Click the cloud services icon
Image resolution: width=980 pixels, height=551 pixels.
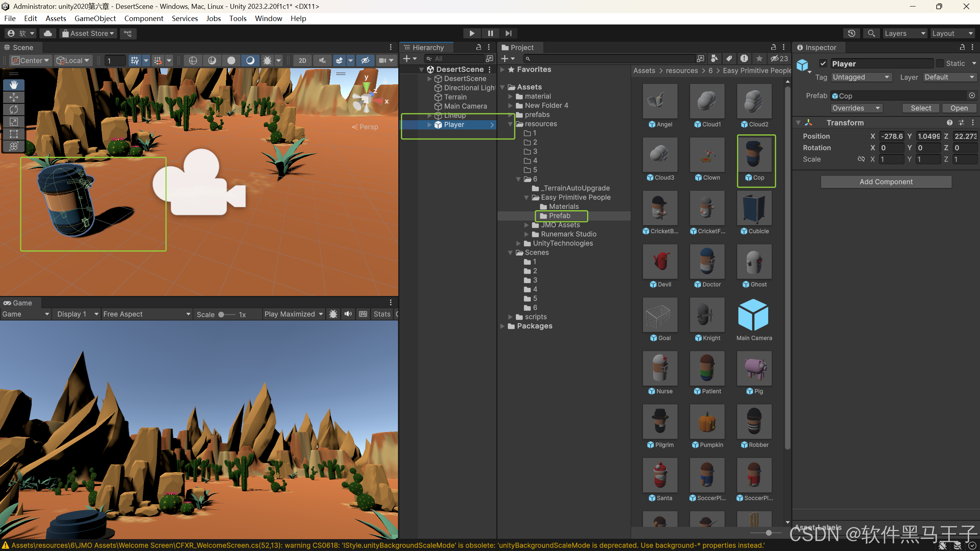pos(48,33)
